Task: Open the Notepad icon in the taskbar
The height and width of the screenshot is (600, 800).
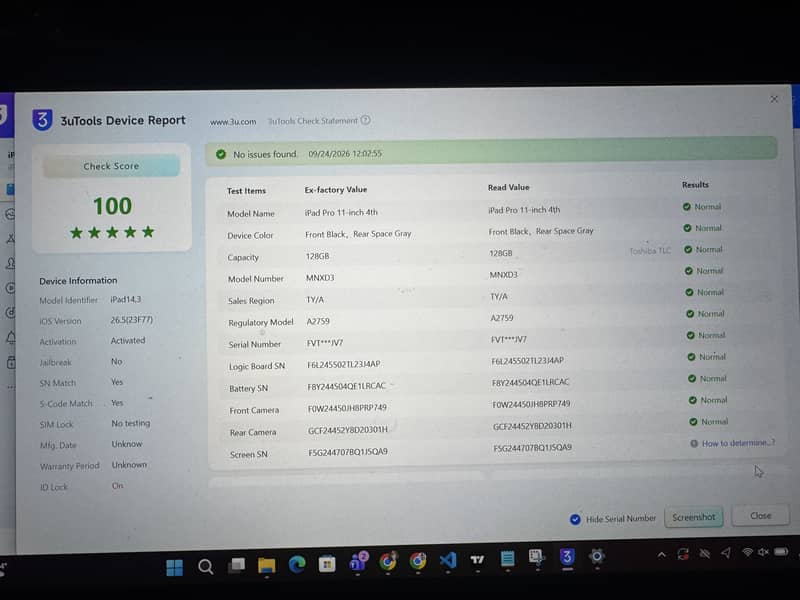Action: [x=508, y=559]
